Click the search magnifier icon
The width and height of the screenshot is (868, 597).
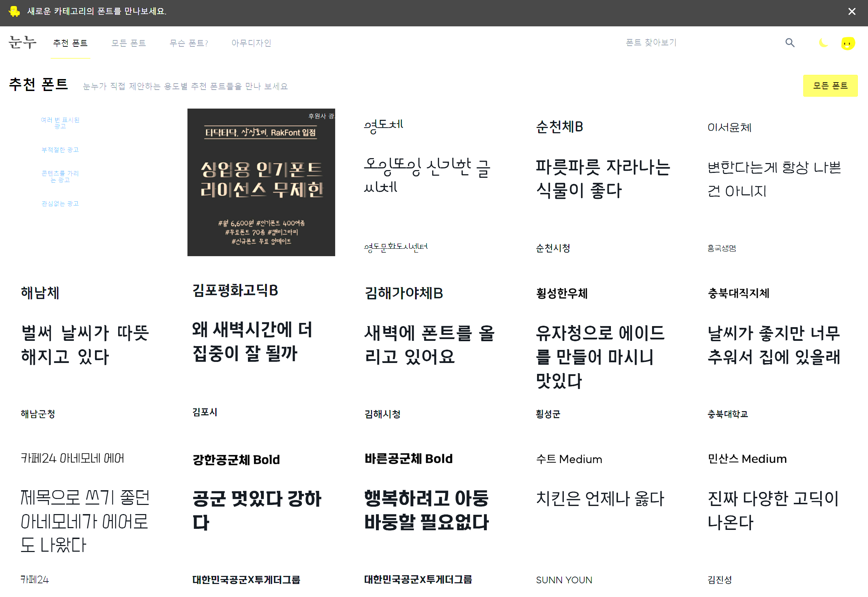[790, 43]
